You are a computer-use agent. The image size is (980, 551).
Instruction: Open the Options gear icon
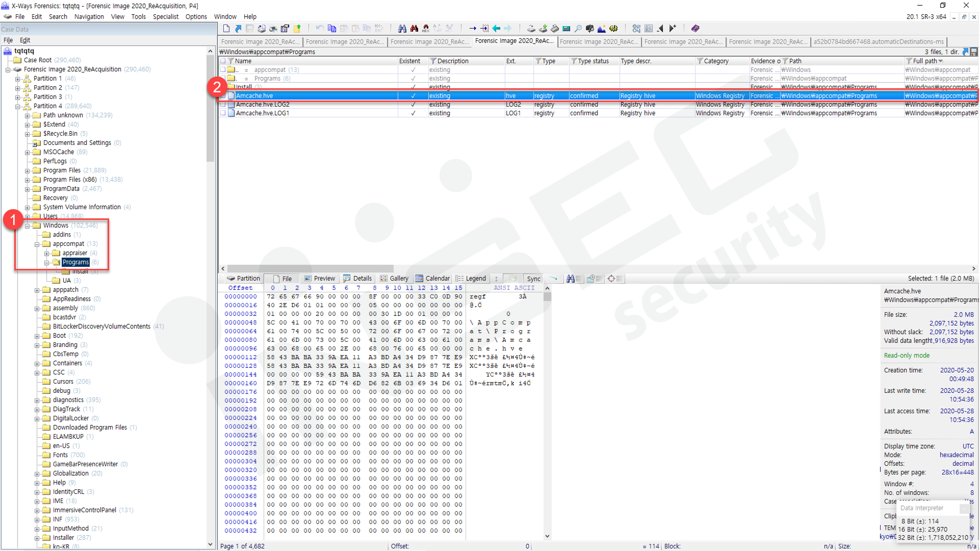coord(613,28)
